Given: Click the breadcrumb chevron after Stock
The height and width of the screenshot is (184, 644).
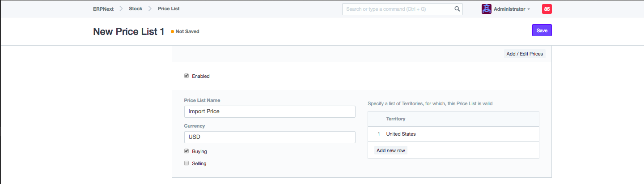Looking at the screenshot, I should 150,9.
